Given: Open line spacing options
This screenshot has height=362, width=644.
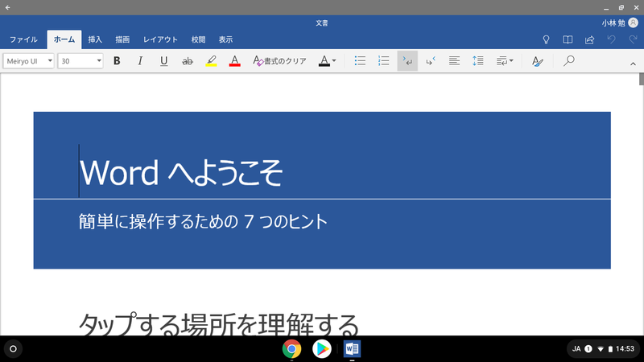Looking at the screenshot, I should 477,61.
